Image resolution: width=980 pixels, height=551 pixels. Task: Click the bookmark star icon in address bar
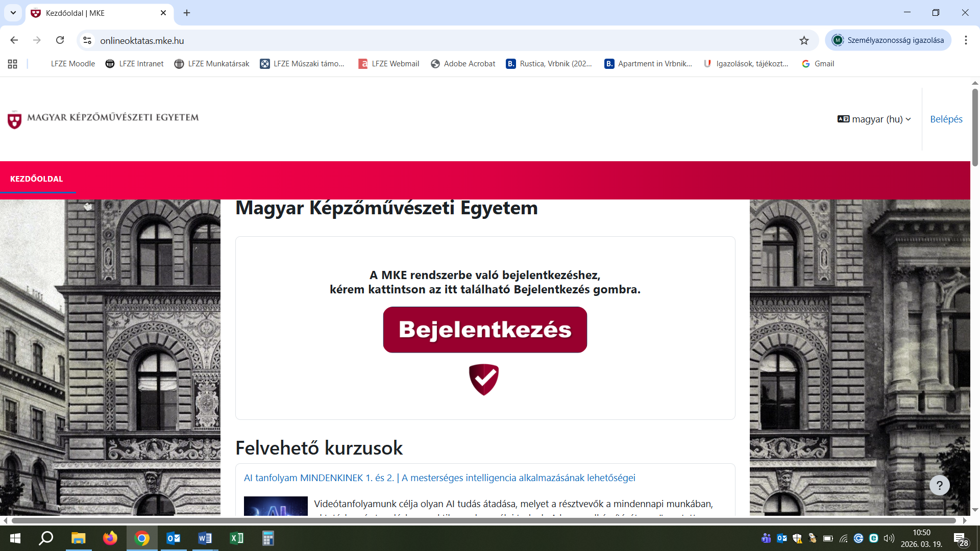[x=804, y=40]
